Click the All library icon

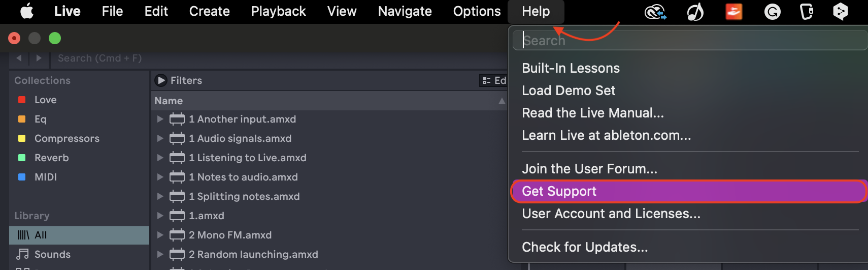click(24, 235)
